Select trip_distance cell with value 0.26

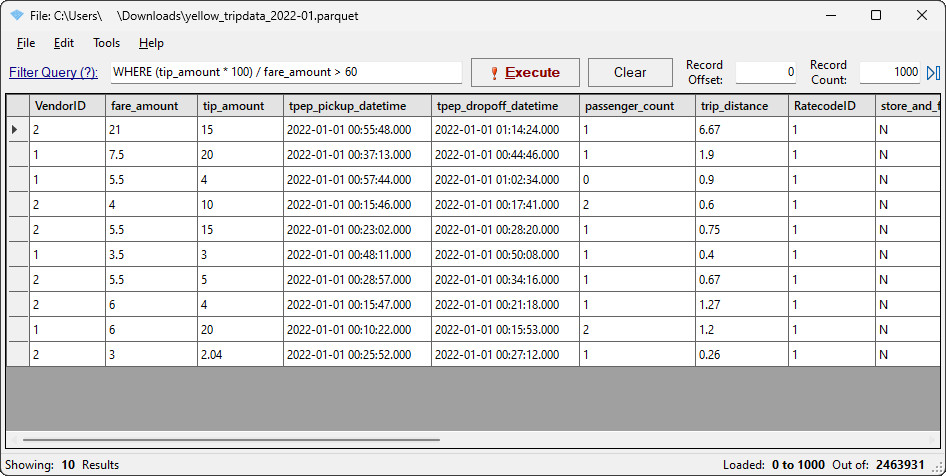click(x=741, y=355)
